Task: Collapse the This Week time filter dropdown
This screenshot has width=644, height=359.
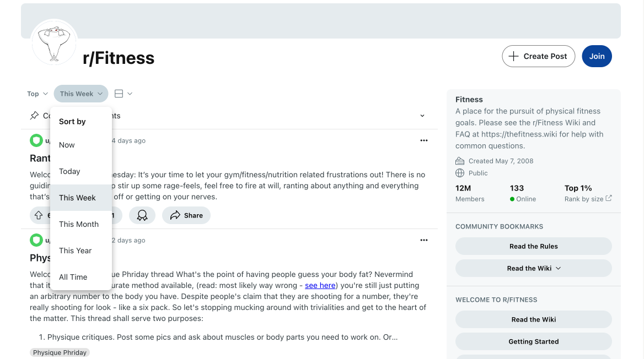Action: tap(81, 94)
